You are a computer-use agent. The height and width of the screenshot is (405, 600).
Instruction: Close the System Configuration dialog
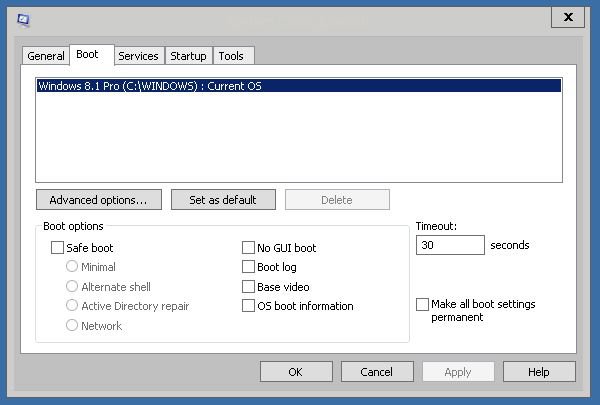tap(568, 17)
